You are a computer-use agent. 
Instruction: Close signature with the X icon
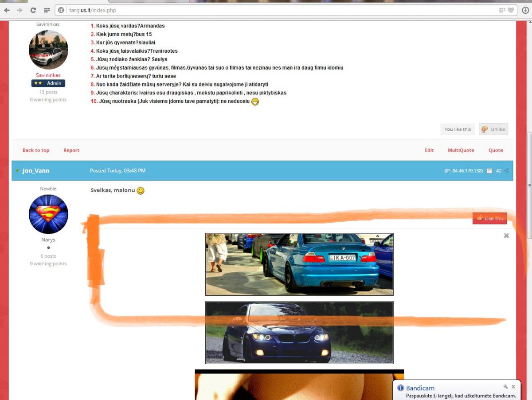tap(506, 236)
